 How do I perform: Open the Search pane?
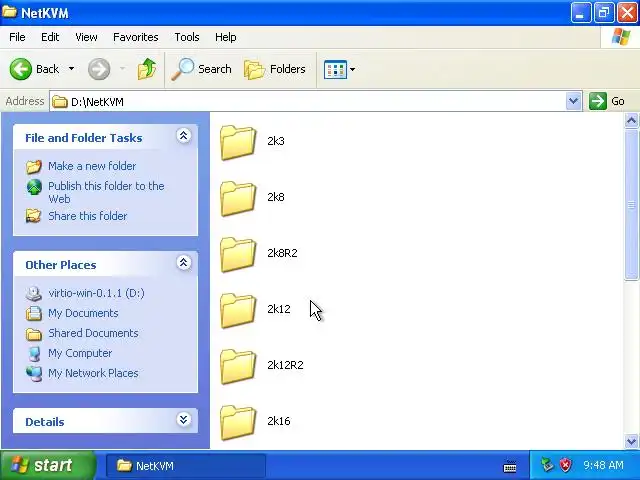click(x=201, y=69)
